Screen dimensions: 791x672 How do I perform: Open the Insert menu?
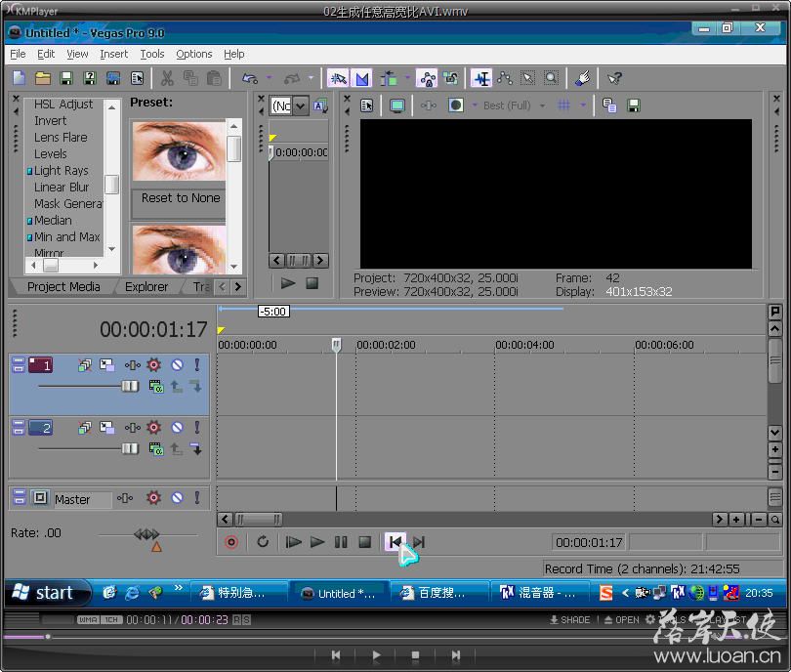point(113,54)
